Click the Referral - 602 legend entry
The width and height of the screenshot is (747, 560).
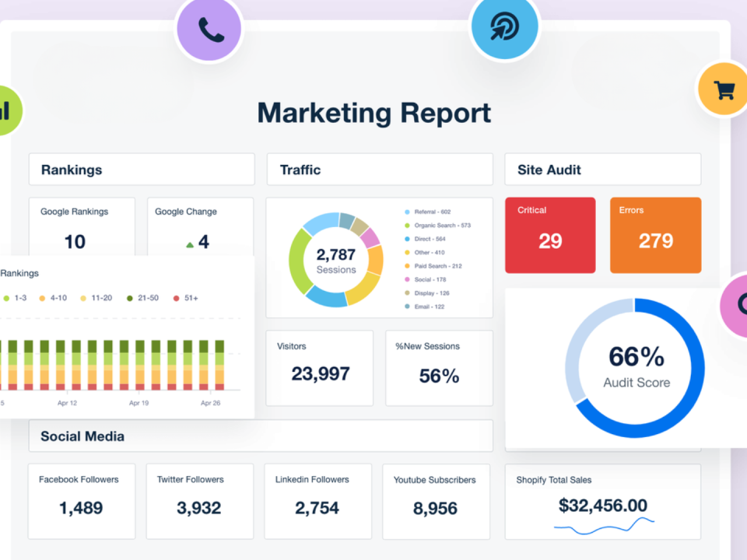point(427,212)
